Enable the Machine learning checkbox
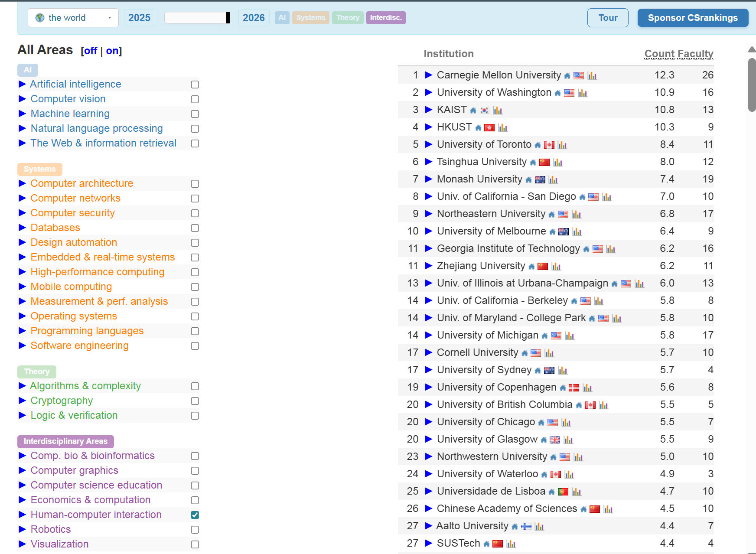This screenshot has height=554, width=756. 195,114
